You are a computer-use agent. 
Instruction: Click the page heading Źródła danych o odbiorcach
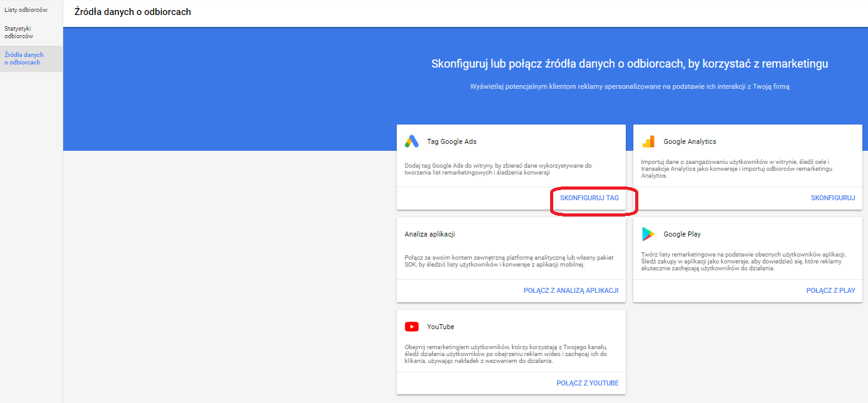[133, 12]
